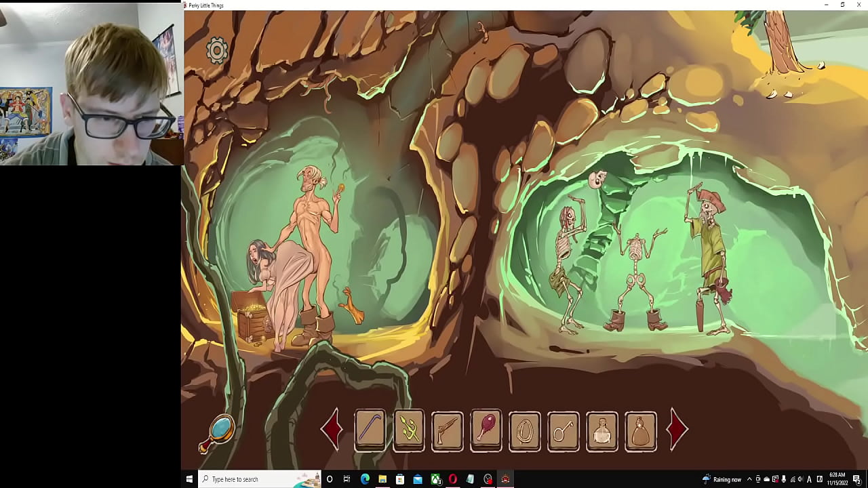Screen dimensions: 868x488
Task: Show hidden system tray icons chevron
Action: 749,479
